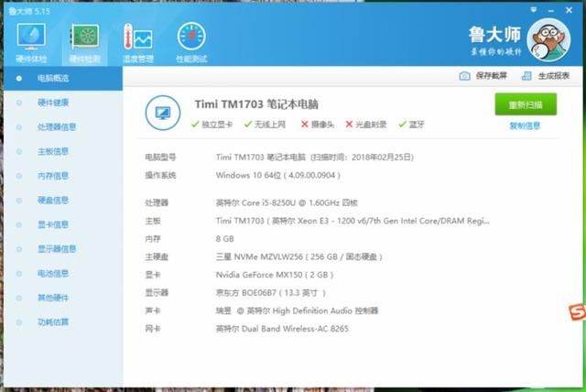Image resolution: width=586 pixels, height=392 pixels.
Task: Click the green 重新扫描 button
Action: click(x=526, y=104)
